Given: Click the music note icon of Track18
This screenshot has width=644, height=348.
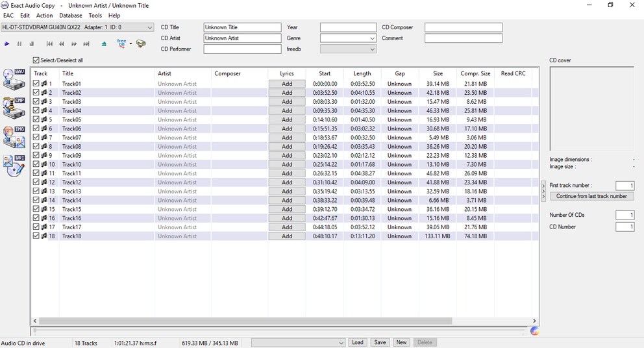Looking at the screenshot, I should click(x=44, y=236).
